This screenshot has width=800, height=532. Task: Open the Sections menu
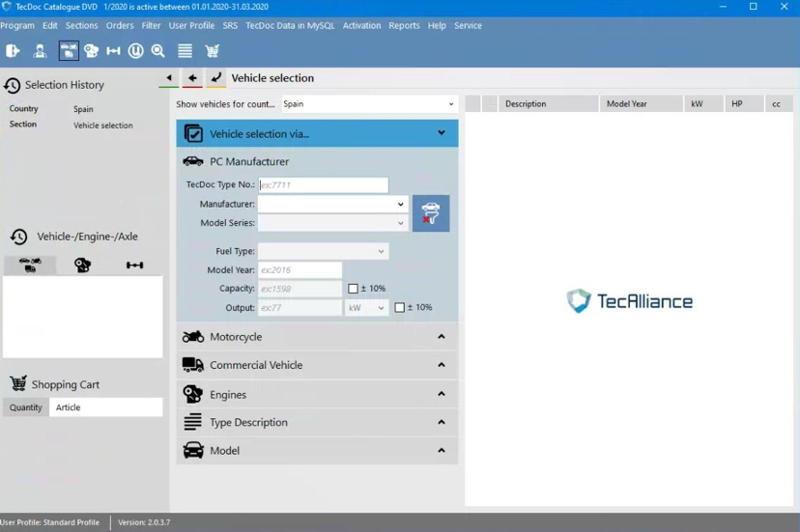(x=81, y=25)
